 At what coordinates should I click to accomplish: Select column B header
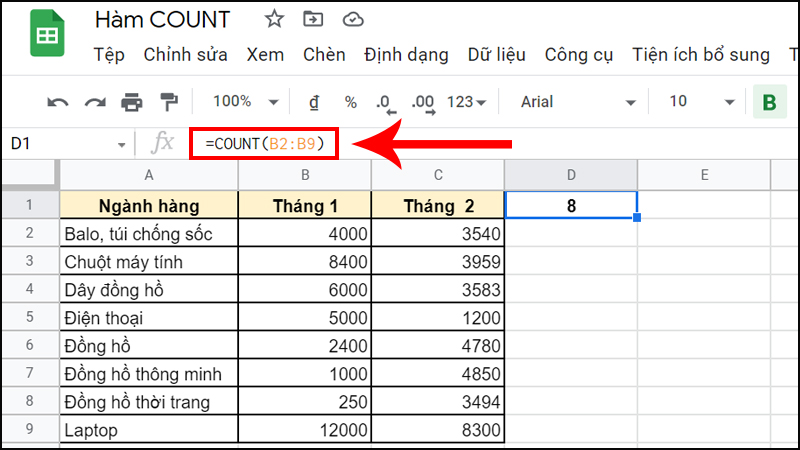coord(304,175)
